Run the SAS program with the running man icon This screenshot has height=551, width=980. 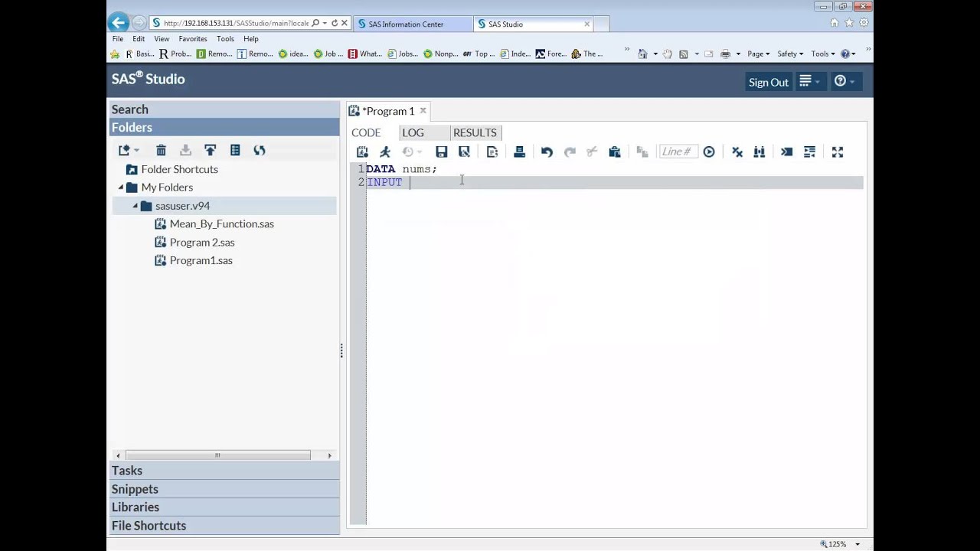coord(385,152)
